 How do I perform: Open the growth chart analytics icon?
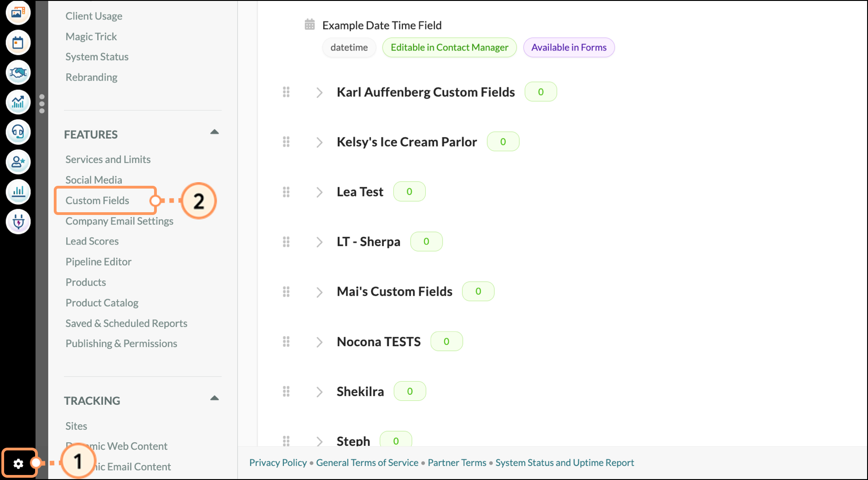pos(18,102)
